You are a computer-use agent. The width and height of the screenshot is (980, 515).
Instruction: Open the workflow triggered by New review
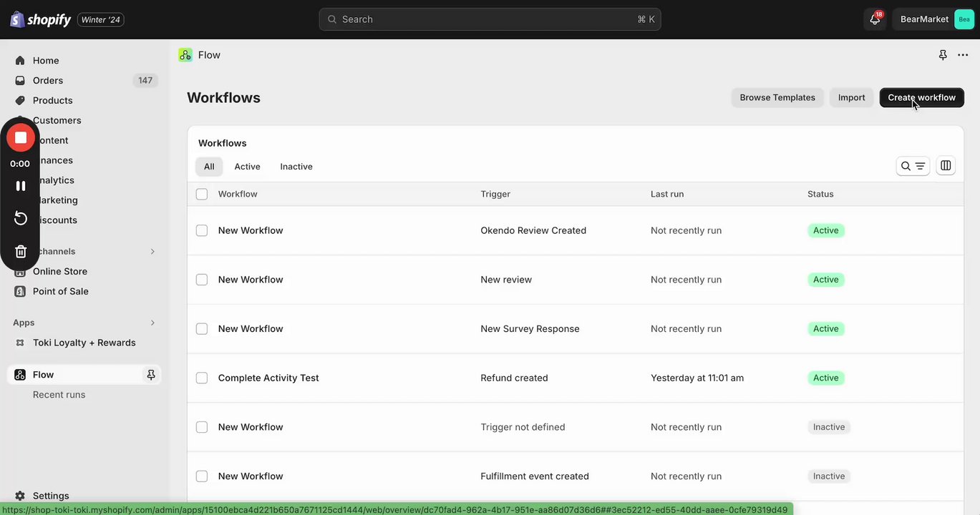[x=251, y=280]
